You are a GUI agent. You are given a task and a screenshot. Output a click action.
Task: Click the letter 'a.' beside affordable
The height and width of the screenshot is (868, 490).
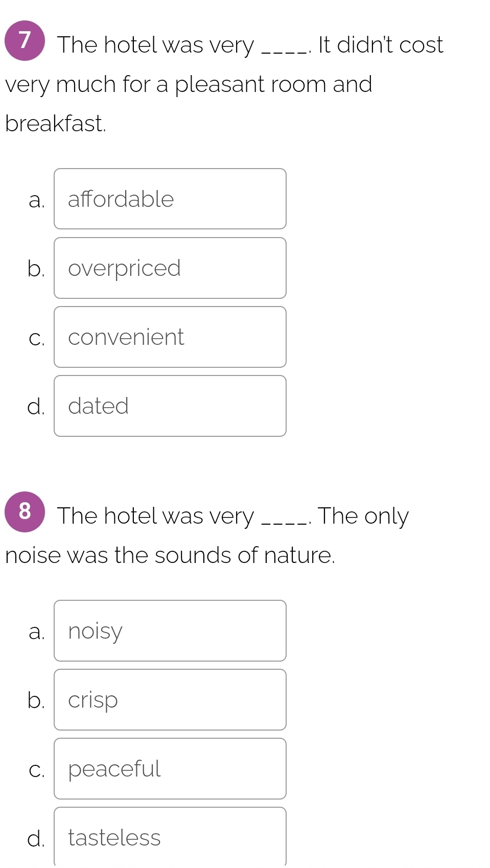coord(37,200)
